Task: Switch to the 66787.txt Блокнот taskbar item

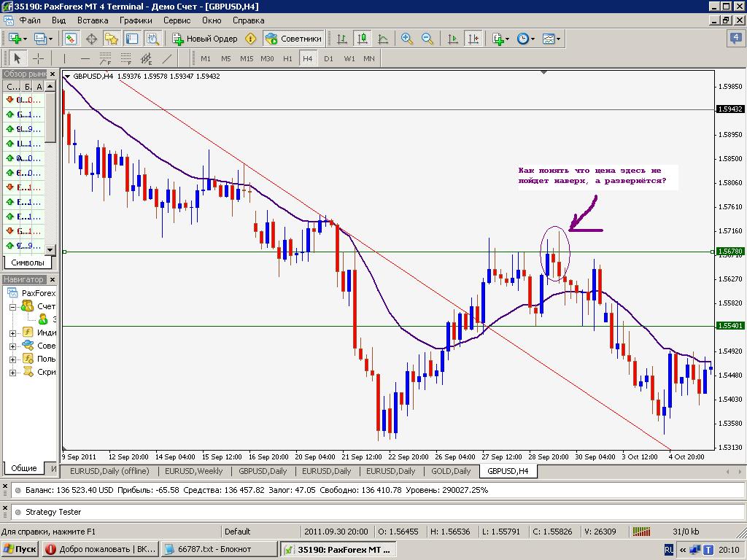Action: point(219,549)
